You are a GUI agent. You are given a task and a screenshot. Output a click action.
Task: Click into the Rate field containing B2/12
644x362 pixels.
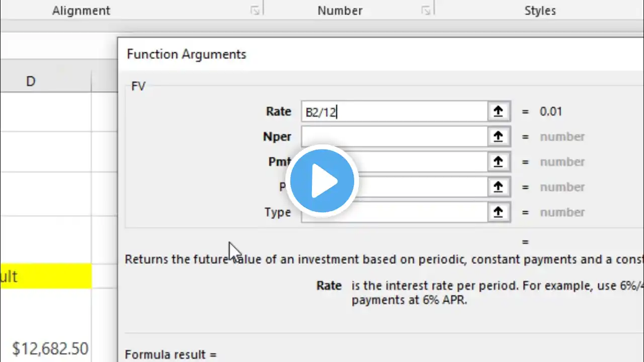point(394,112)
